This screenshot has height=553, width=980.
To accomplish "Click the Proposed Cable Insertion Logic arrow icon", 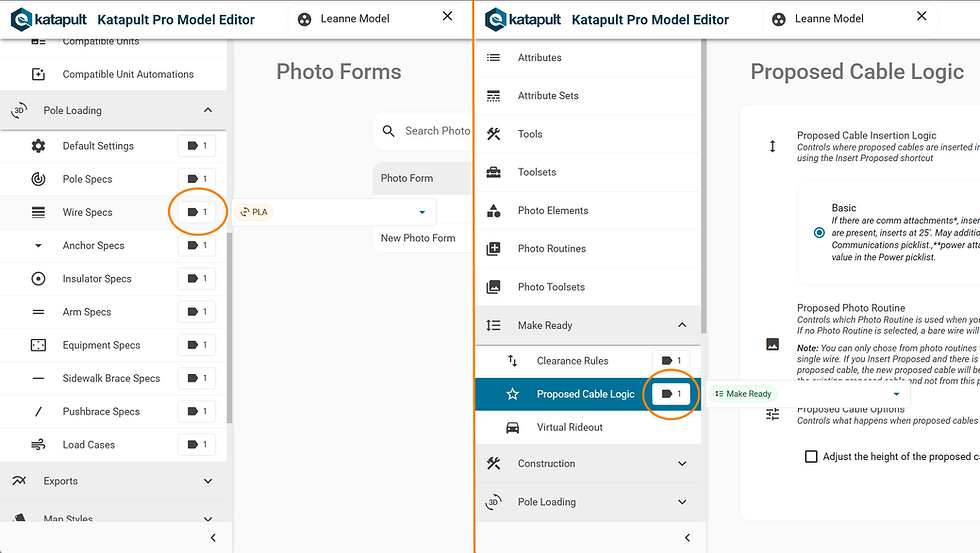I will point(772,146).
